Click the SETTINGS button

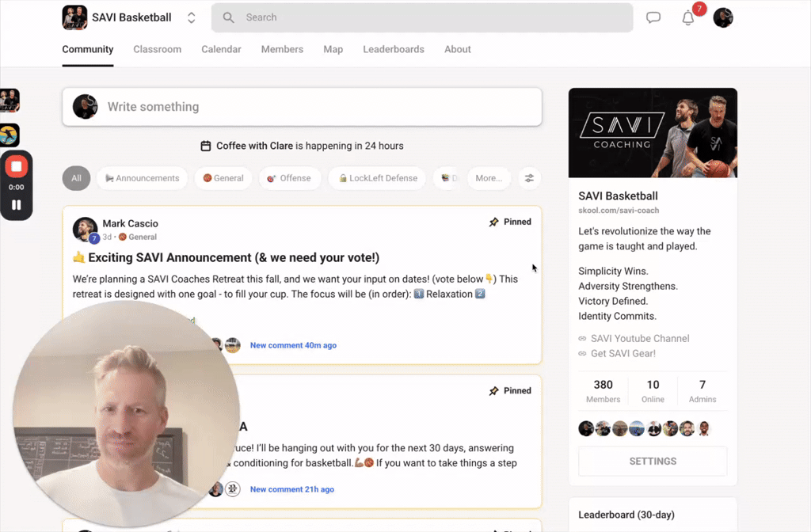click(653, 462)
